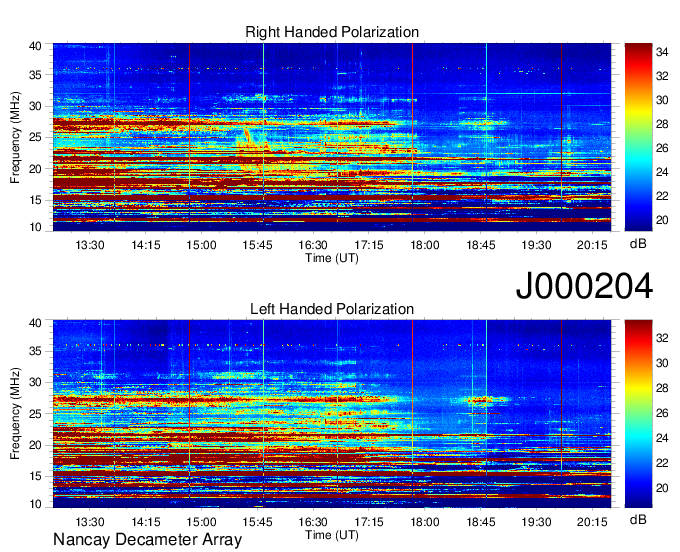This screenshot has height=552, width=680.
Task: Click the Left Handed plot's dB color bar
Action: 638,414
